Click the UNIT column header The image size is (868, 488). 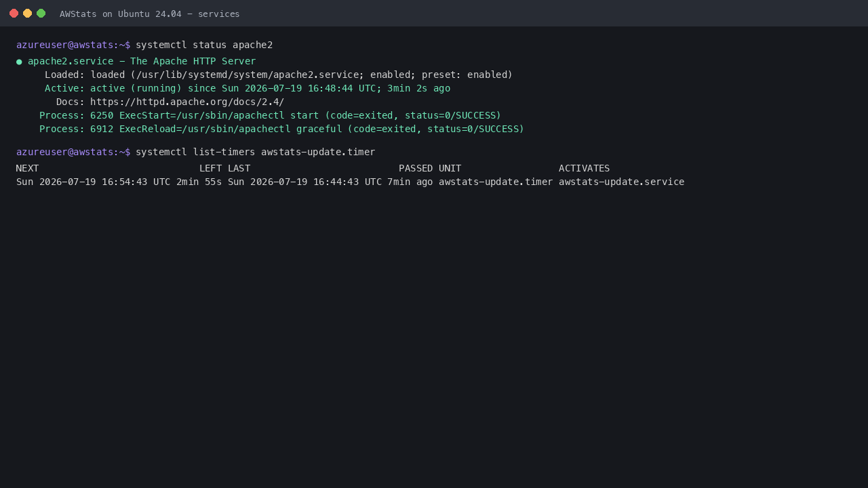(450, 168)
